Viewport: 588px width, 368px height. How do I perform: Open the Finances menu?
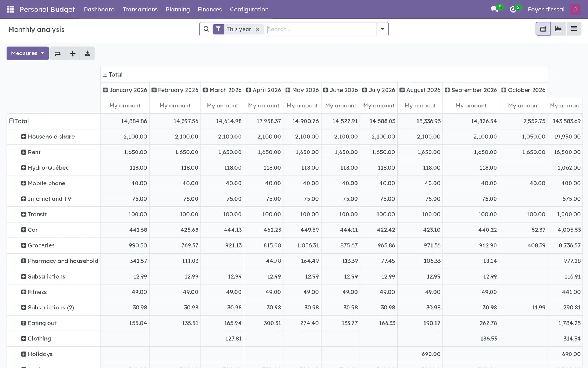pyautogui.click(x=210, y=10)
